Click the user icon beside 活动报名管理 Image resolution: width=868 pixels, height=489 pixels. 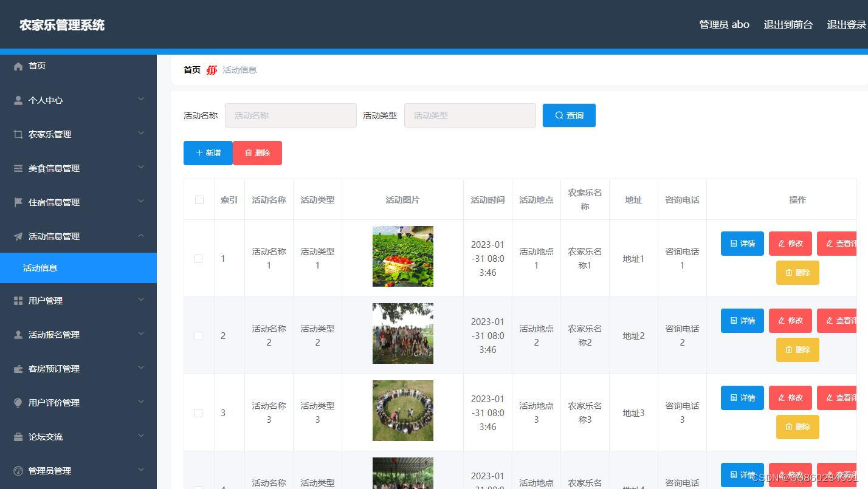(18, 335)
